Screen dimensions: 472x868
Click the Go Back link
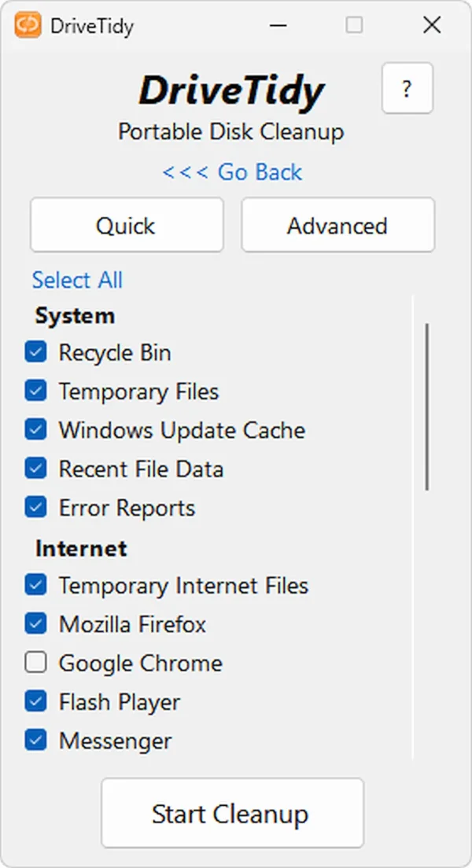point(232,172)
